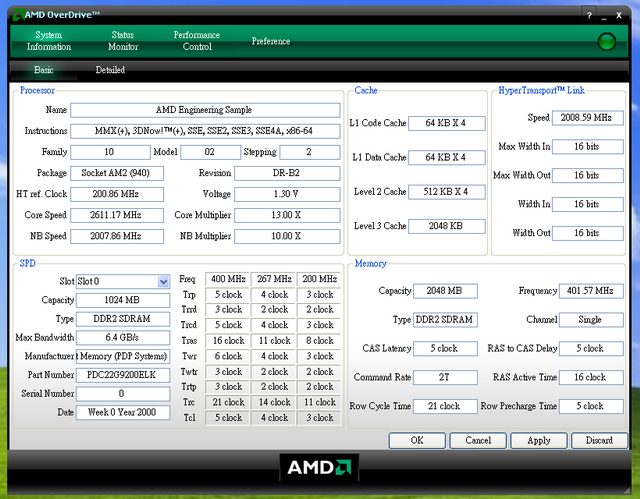
Task: Click the Tras 16 clock cell
Action: [x=228, y=341]
